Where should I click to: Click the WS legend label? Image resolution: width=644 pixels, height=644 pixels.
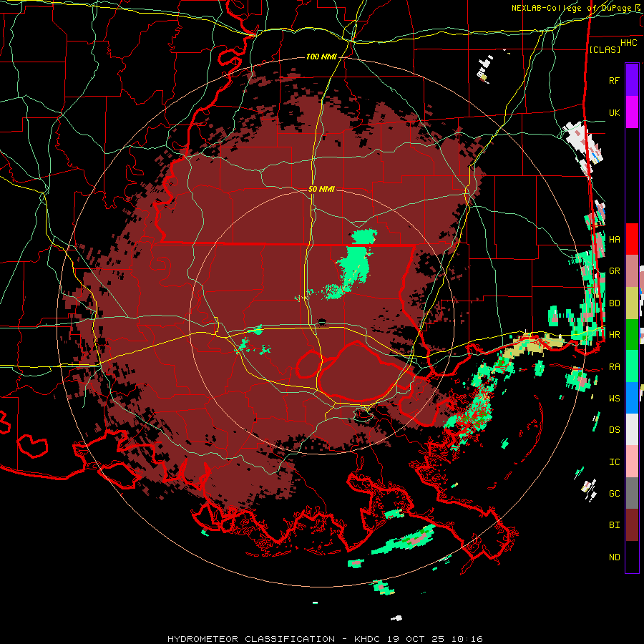click(x=614, y=399)
